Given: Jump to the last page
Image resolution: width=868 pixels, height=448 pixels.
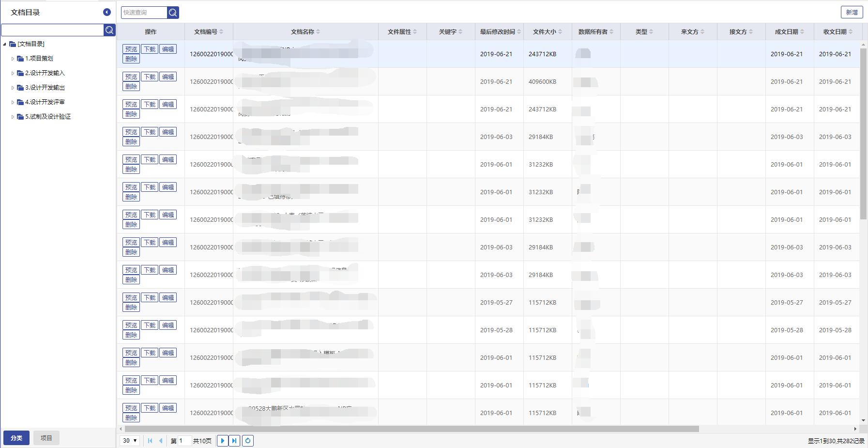Looking at the screenshot, I should [x=234, y=441].
